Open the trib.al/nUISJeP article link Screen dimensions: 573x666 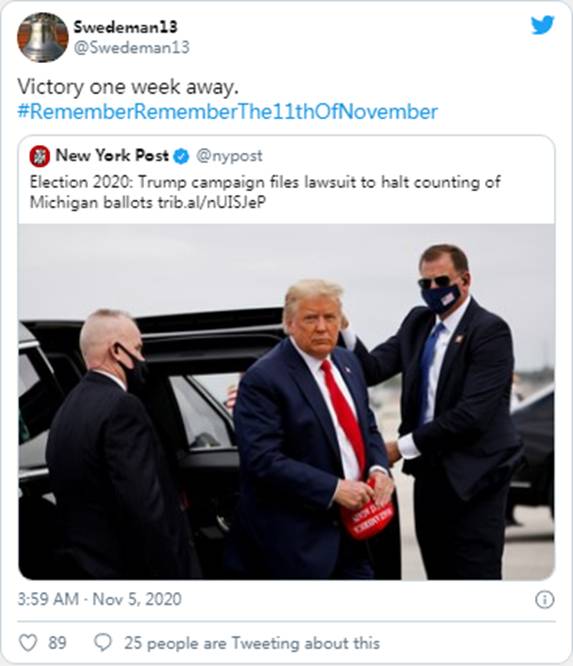(212, 202)
